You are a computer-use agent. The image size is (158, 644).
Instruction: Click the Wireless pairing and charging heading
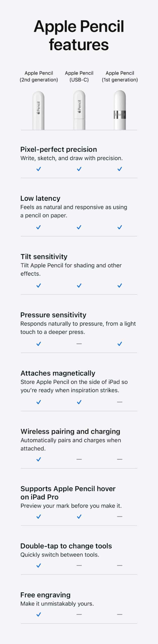tap(70, 431)
